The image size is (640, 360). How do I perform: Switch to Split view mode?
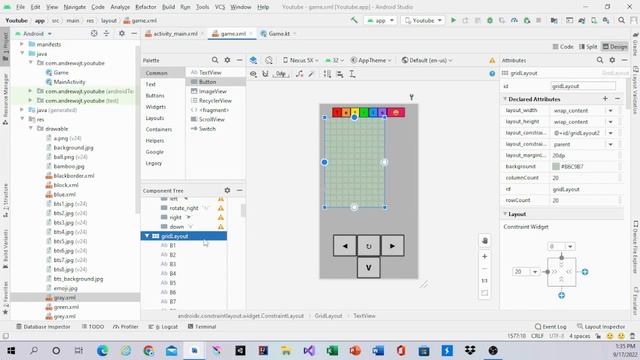588,47
